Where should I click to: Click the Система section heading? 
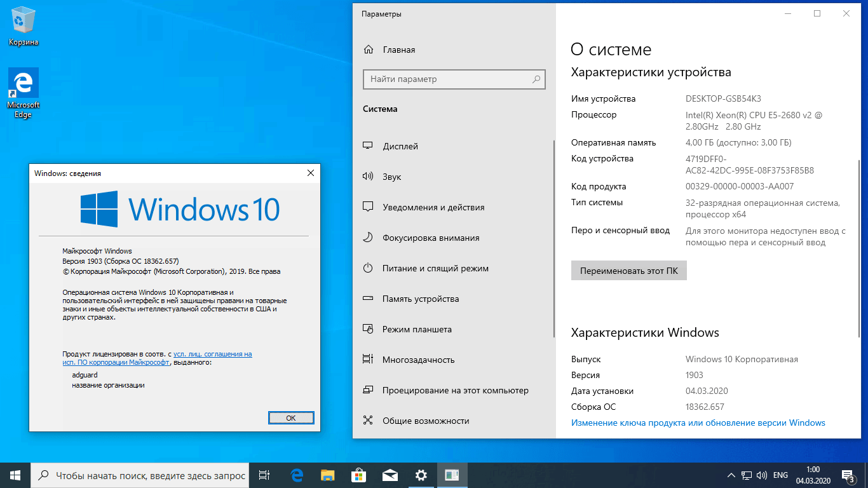(380, 109)
